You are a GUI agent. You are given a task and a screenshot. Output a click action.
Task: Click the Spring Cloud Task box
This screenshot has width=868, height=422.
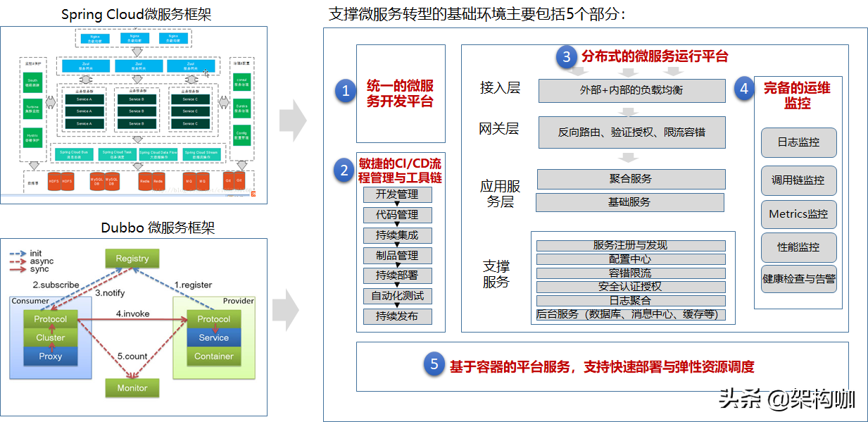point(117,153)
